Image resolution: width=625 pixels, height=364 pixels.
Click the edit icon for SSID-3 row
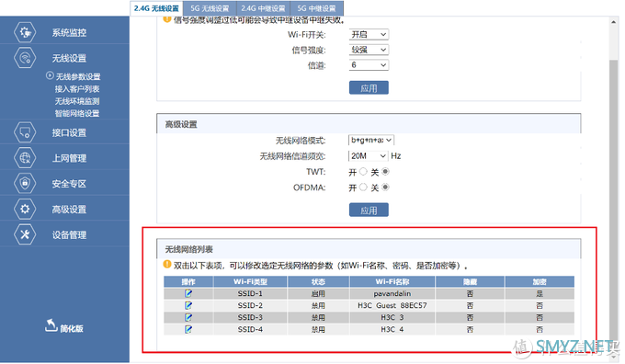click(188, 317)
